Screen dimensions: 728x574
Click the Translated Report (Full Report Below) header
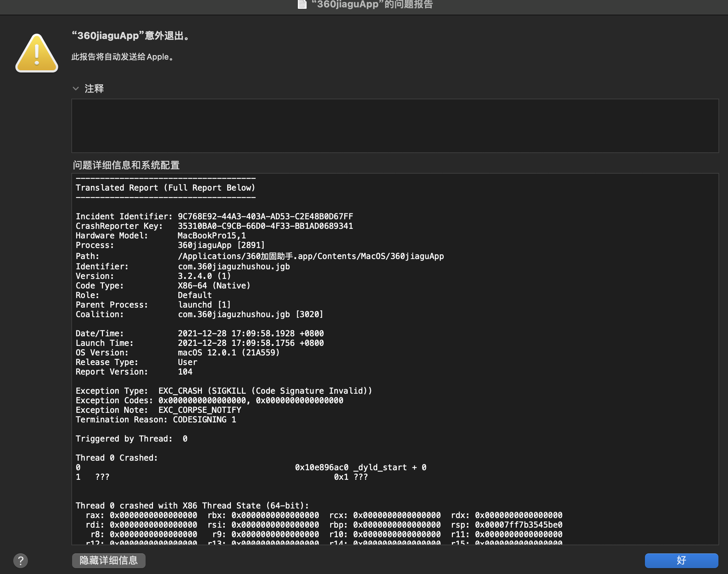coord(165,188)
